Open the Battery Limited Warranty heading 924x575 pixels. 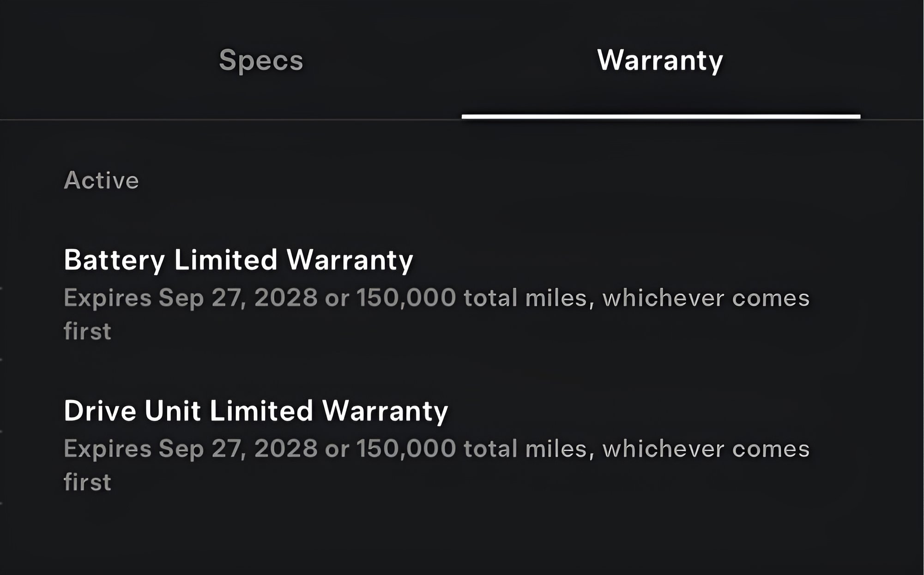click(x=238, y=259)
